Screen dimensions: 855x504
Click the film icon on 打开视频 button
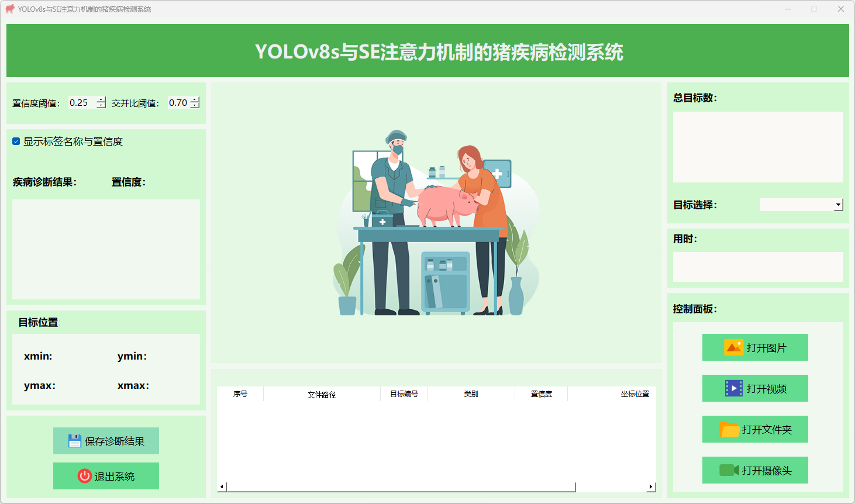(734, 388)
